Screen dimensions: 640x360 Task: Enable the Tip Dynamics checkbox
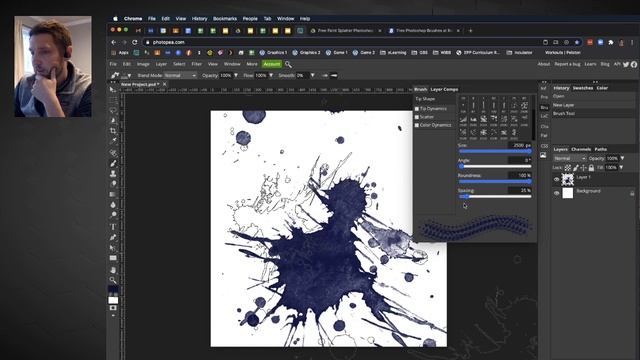(417, 109)
